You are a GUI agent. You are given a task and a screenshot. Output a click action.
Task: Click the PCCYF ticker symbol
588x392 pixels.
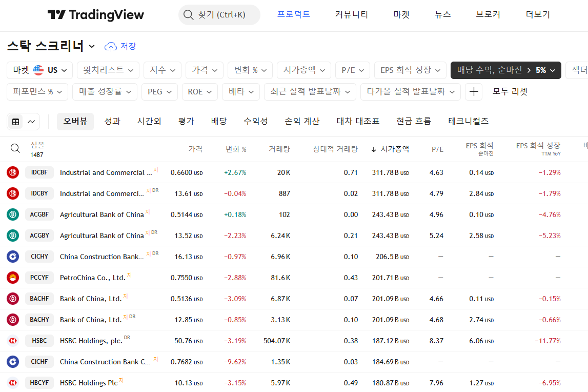[39, 278]
